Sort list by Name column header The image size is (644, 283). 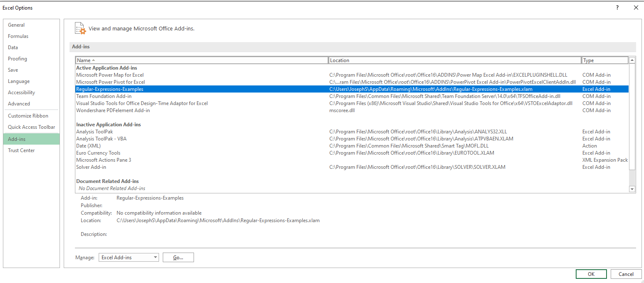pyautogui.click(x=202, y=60)
